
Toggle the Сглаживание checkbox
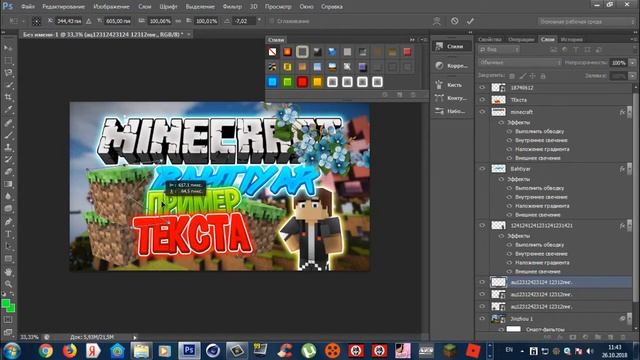(272, 21)
